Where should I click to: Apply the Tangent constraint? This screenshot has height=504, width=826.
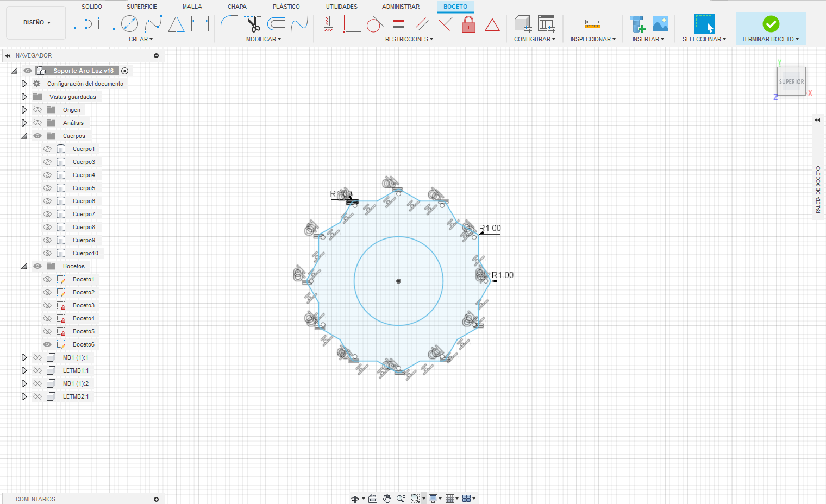(x=375, y=24)
